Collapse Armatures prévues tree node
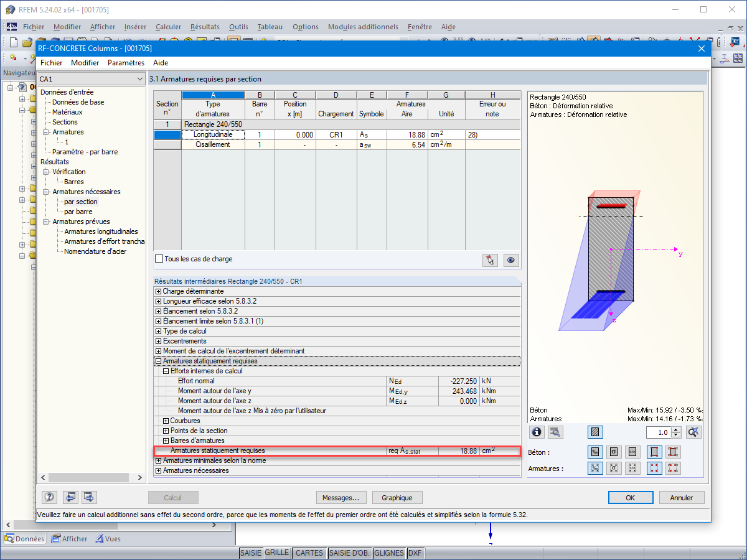This screenshot has height=560, width=747. point(46,222)
